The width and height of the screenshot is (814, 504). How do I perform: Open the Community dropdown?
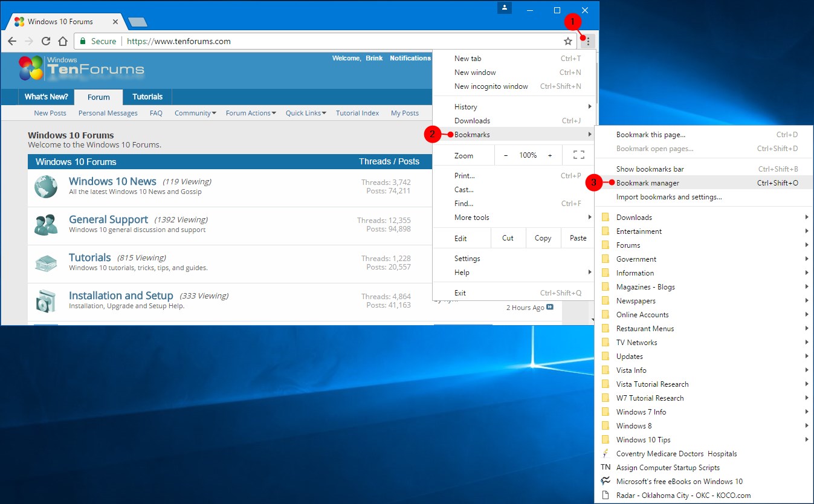[x=195, y=113]
